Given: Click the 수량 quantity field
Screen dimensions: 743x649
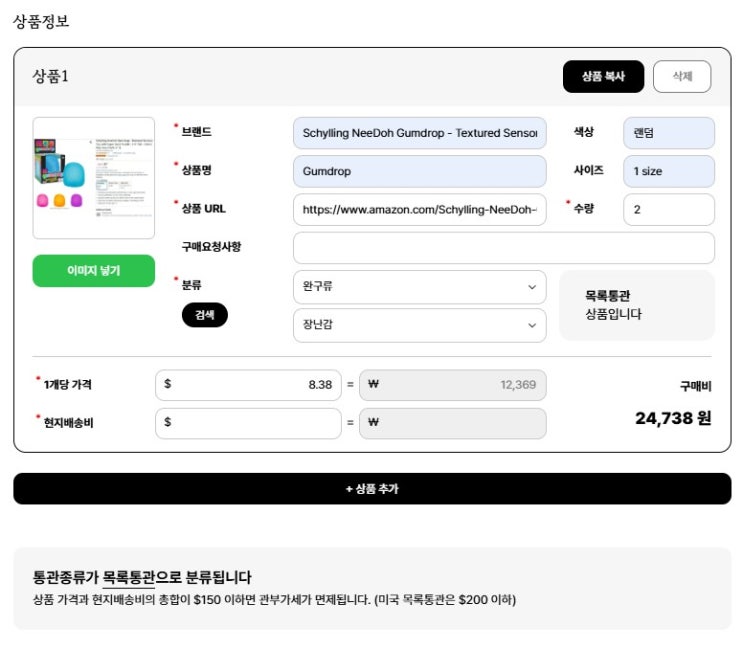Looking at the screenshot, I should pos(669,209).
